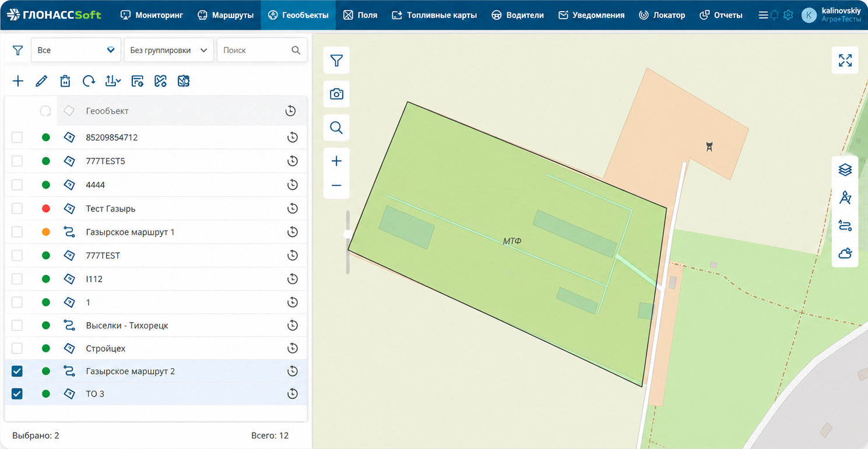
Task: Open the Маршруты tab
Action: click(x=226, y=15)
